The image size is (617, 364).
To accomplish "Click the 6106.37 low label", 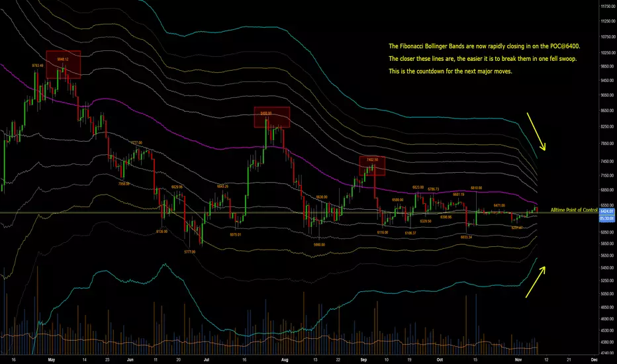I will 411,233.
